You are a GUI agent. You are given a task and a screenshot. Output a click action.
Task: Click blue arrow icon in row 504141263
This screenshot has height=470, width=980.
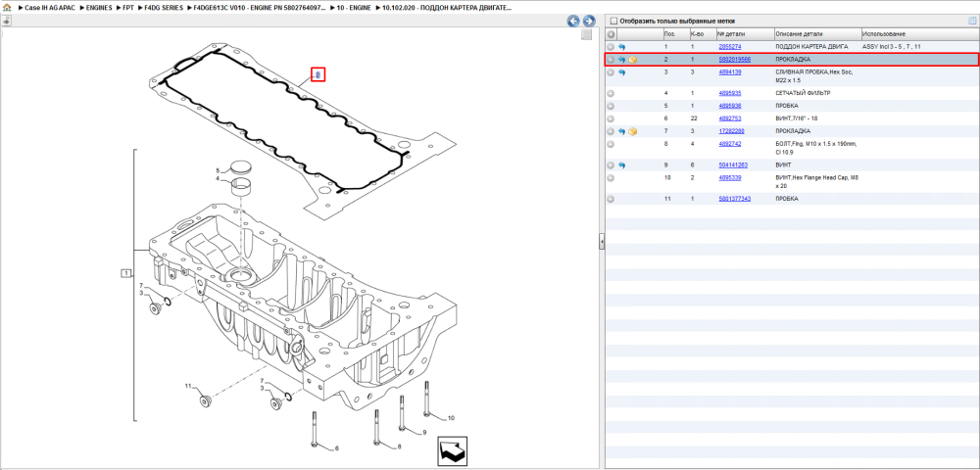(622, 165)
